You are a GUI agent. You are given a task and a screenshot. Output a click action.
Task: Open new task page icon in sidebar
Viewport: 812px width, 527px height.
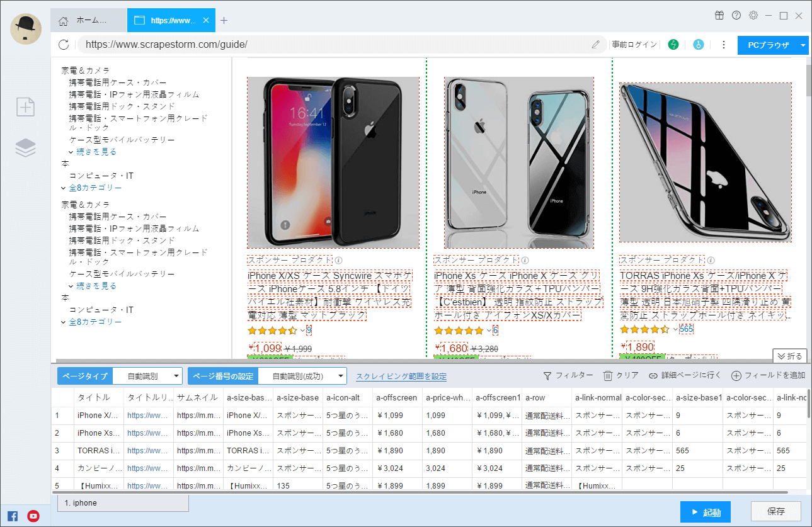26,107
